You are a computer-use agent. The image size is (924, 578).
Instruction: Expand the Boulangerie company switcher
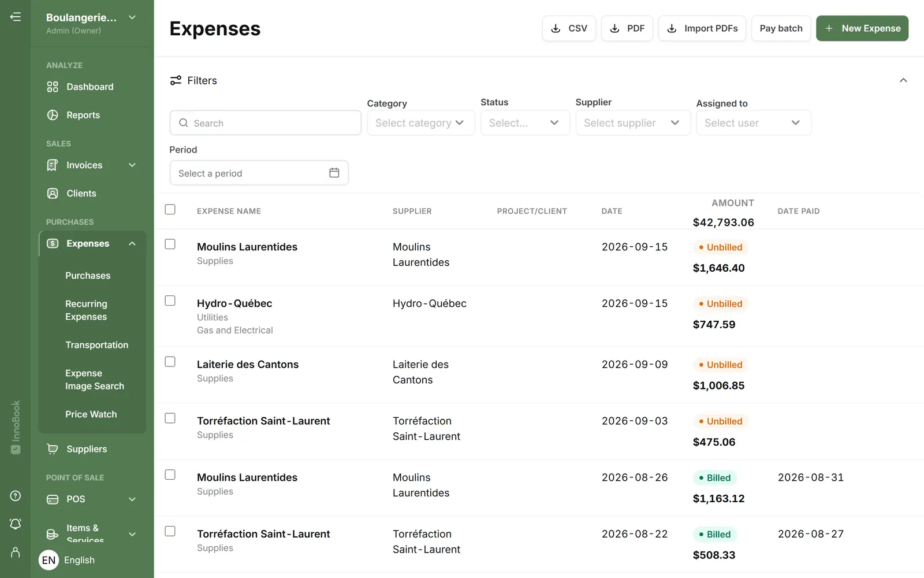coord(132,17)
